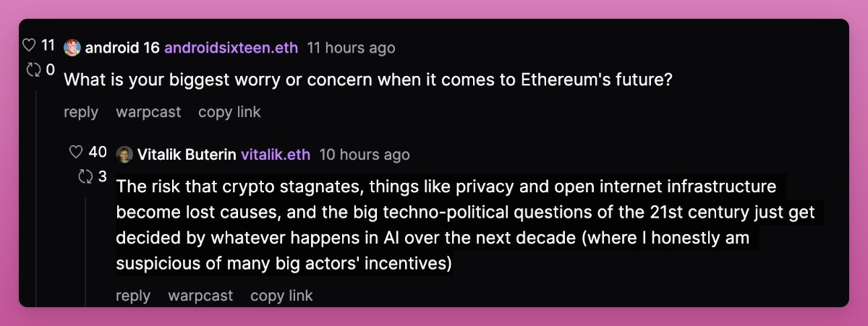Screen dimensions: 868x326
Task: Open Vitalik Buterin's profile avatar
Action: point(124,155)
